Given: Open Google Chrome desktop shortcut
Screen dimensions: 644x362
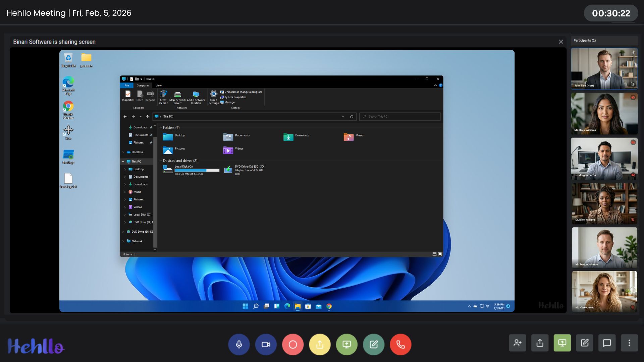Looking at the screenshot, I should 68,110.
